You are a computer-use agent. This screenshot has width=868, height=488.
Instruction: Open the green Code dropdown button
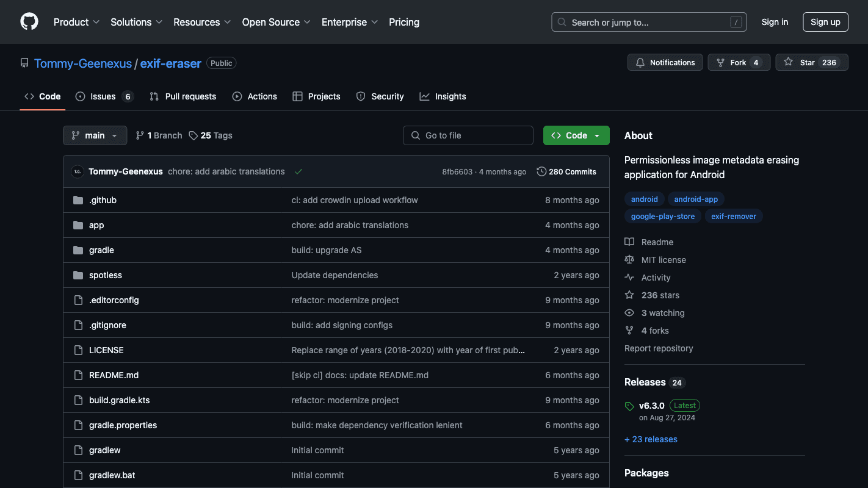click(x=576, y=135)
